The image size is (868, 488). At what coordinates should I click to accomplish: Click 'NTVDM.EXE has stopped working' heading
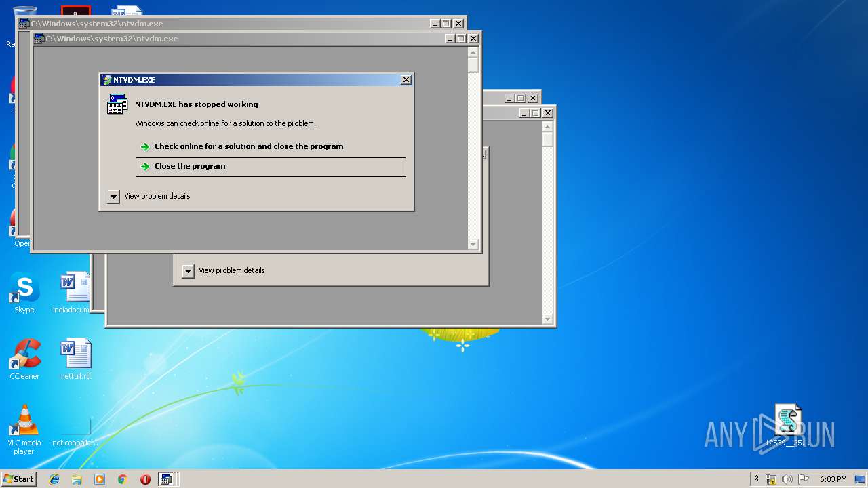[x=197, y=104]
